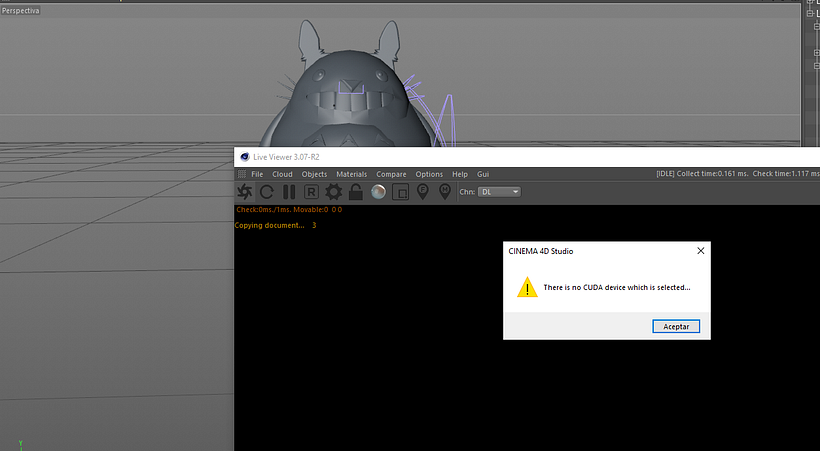Click Aceptar in the CUDA warning dialog

(x=676, y=326)
